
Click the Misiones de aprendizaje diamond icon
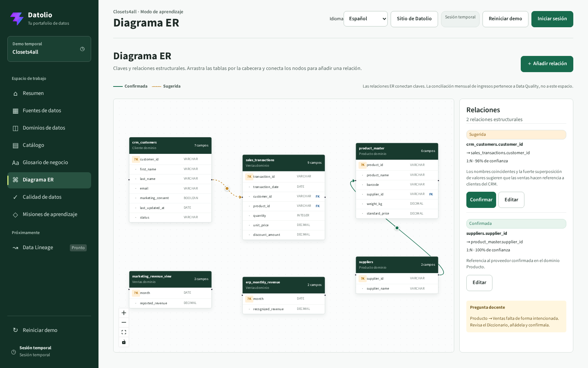pos(15,215)
